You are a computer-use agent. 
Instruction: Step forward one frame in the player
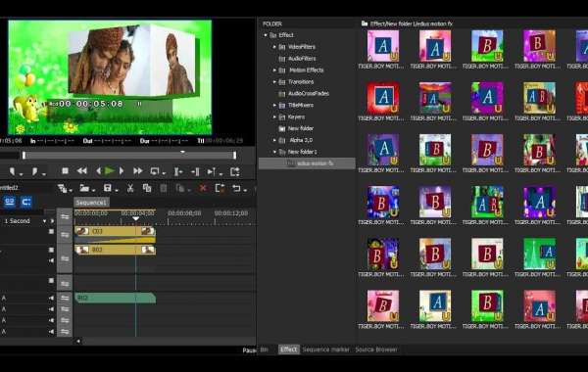point(122,171)
